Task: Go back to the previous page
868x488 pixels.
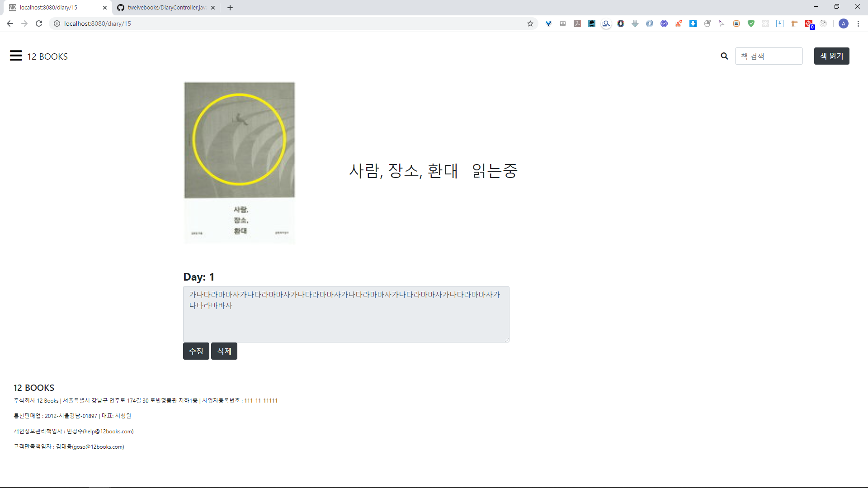Action: pyautogui.click(x=10, y=23)
